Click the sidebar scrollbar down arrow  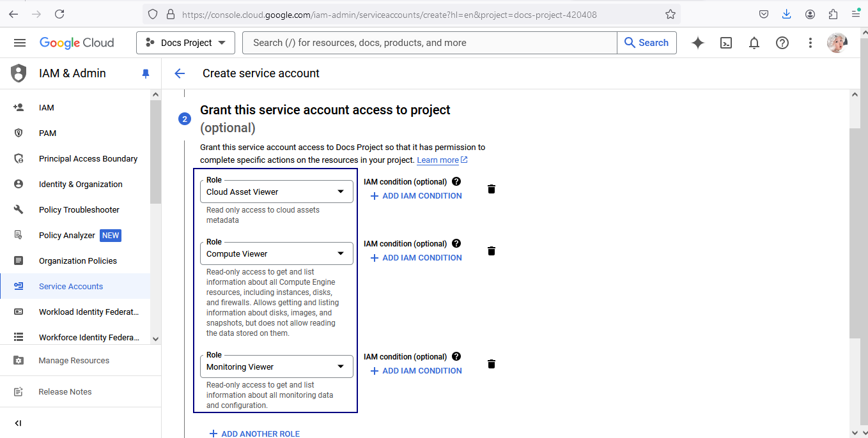(155, 339)
